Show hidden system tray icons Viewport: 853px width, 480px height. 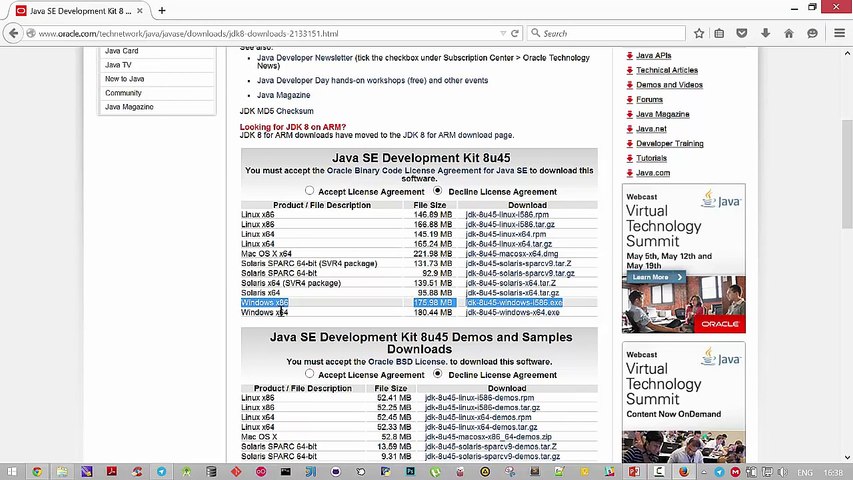[x=703, y=472]
